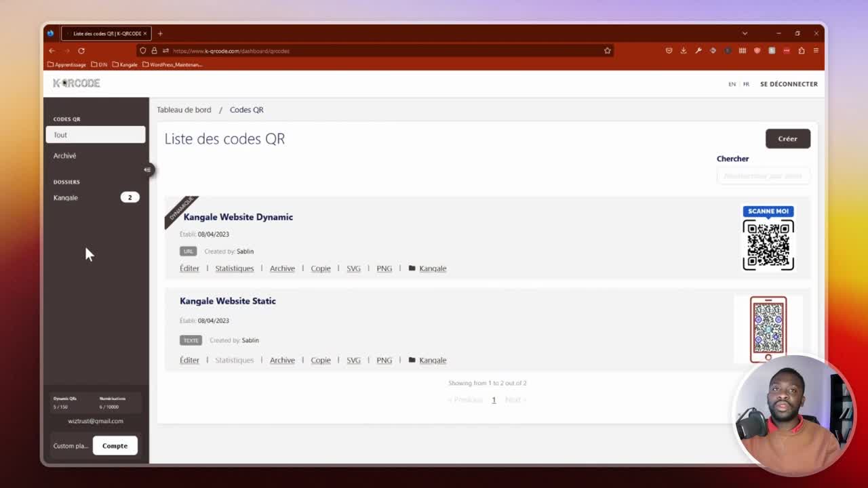Screen dimensions: 868x488
Task: Download PNG for Kangale Website Static
Action: pyautogui.click(x=384, y=360)
